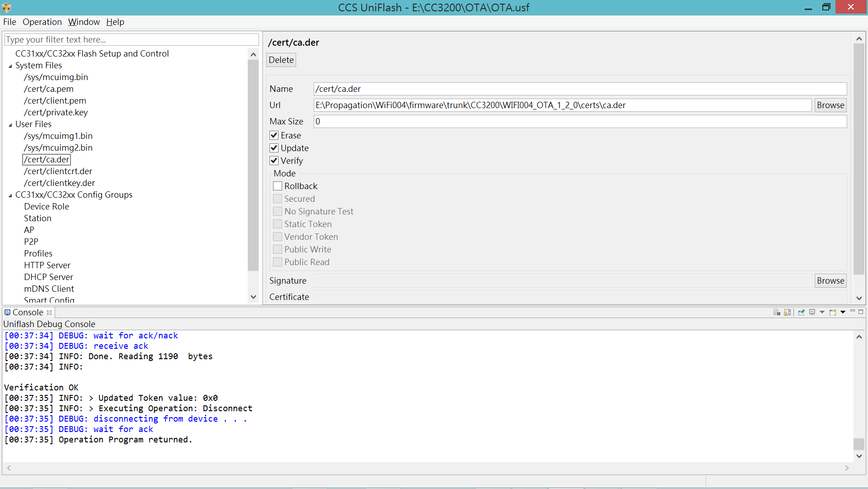Click the Signature input field
This screenshot has height=489, width=868.
(x=562, y=280)
